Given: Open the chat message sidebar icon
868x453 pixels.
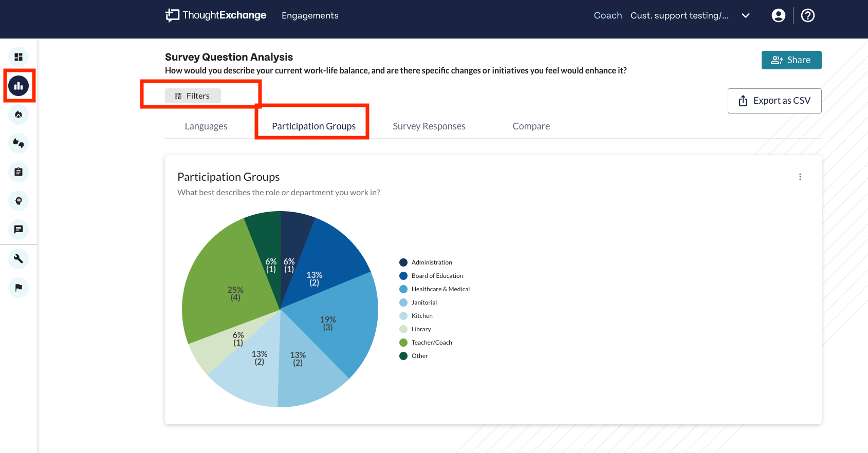Looking at the screenshot, I should coord(19,230).
